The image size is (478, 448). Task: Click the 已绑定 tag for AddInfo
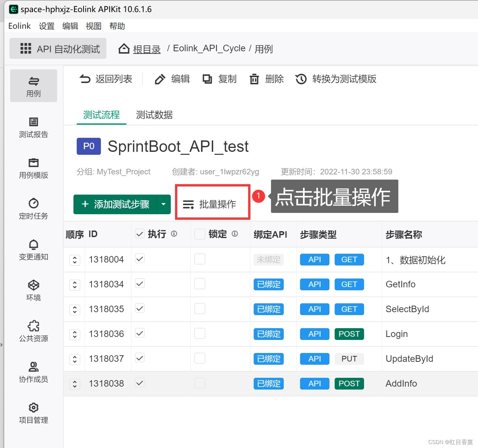(x=269, y=384)
